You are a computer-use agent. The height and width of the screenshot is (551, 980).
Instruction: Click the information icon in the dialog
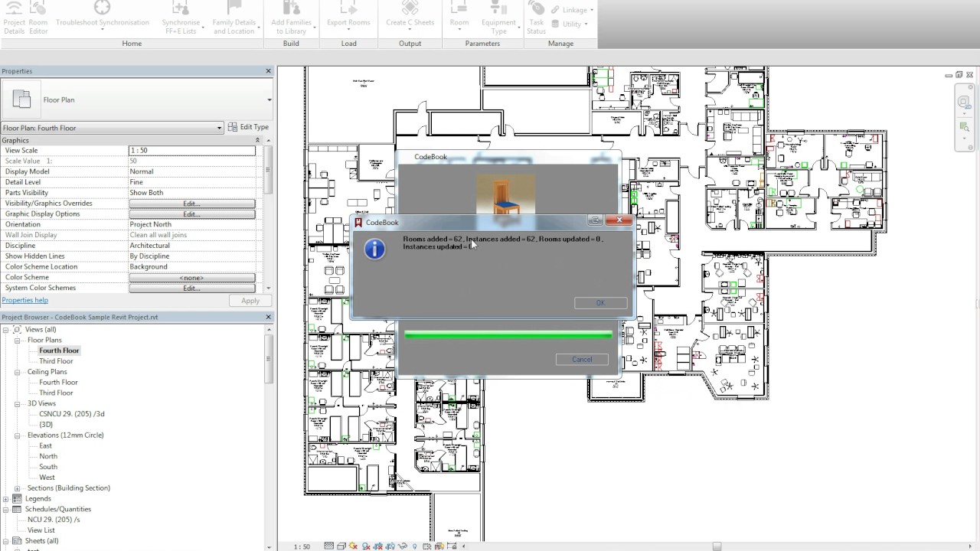pyautogui.click(x=374, y=249)
